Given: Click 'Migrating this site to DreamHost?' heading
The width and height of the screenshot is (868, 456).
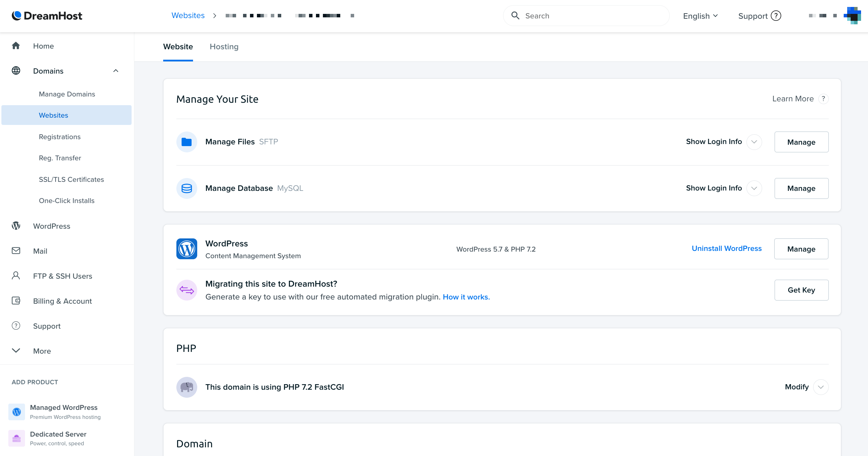Looking at the screenshot, I should pos(271,284).
